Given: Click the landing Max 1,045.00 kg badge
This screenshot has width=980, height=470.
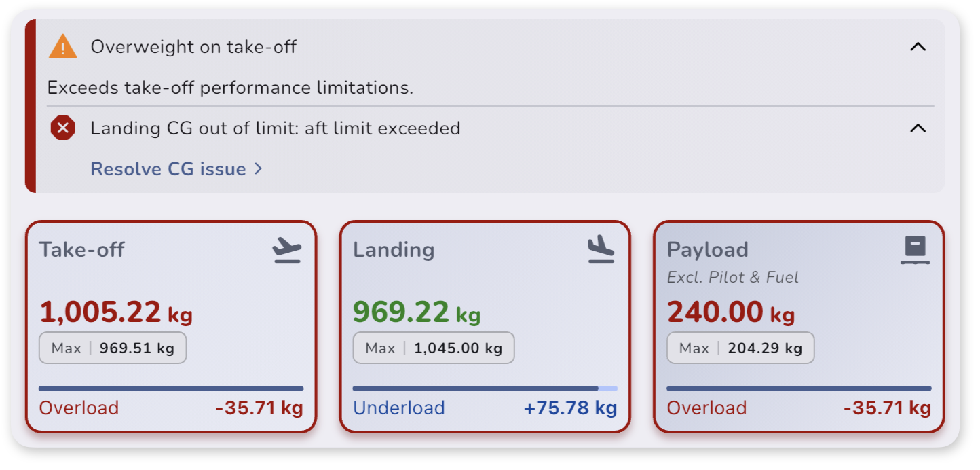Looking at the screenshot, I should 434,348.
